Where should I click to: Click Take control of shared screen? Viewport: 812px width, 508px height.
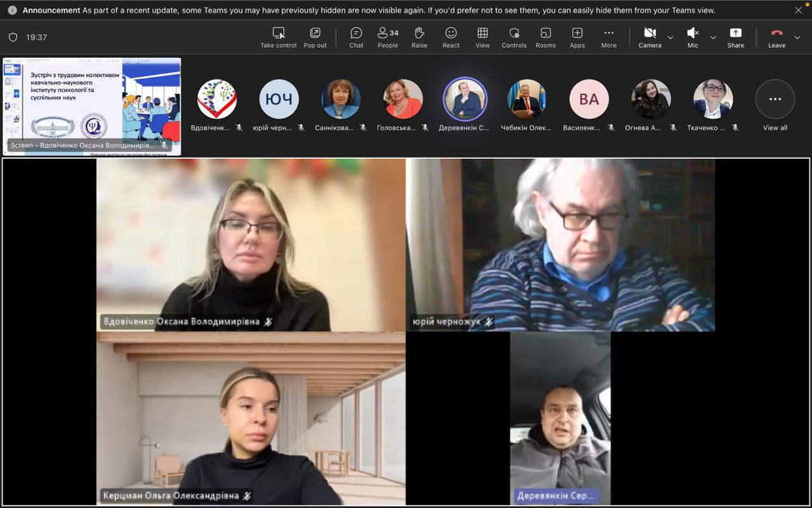coord(278,37)
